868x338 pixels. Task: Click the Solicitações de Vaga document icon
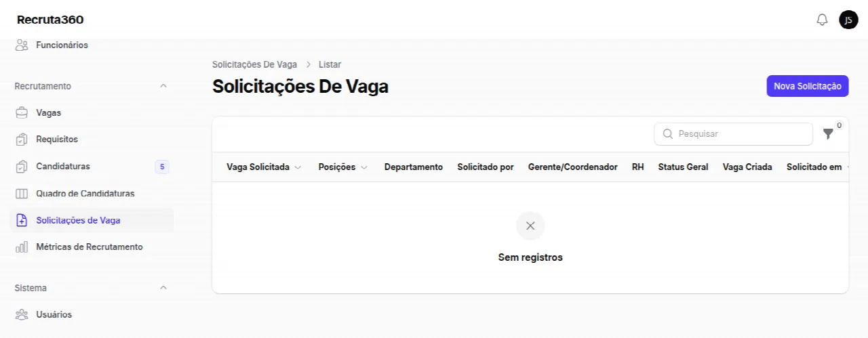[22, 220]
